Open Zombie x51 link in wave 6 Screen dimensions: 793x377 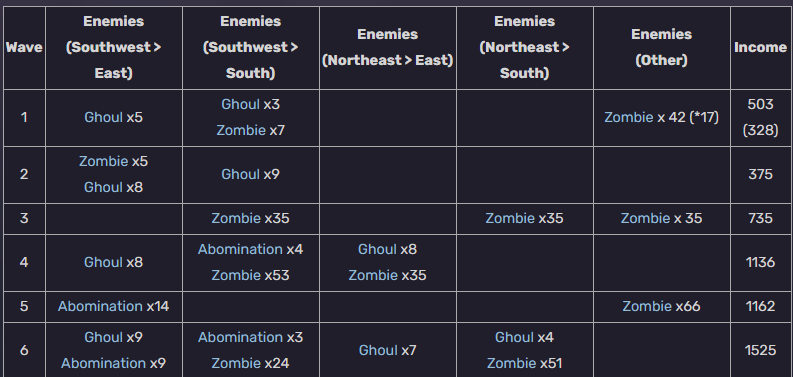511,363
